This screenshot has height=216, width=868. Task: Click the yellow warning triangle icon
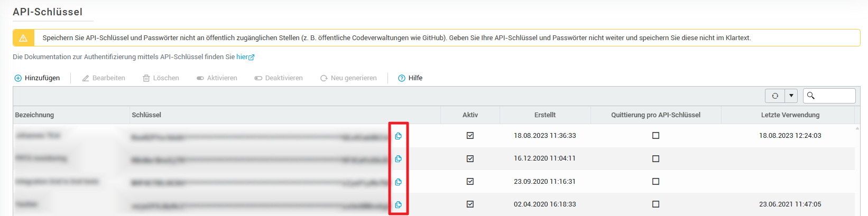click(x=23, y=38)
